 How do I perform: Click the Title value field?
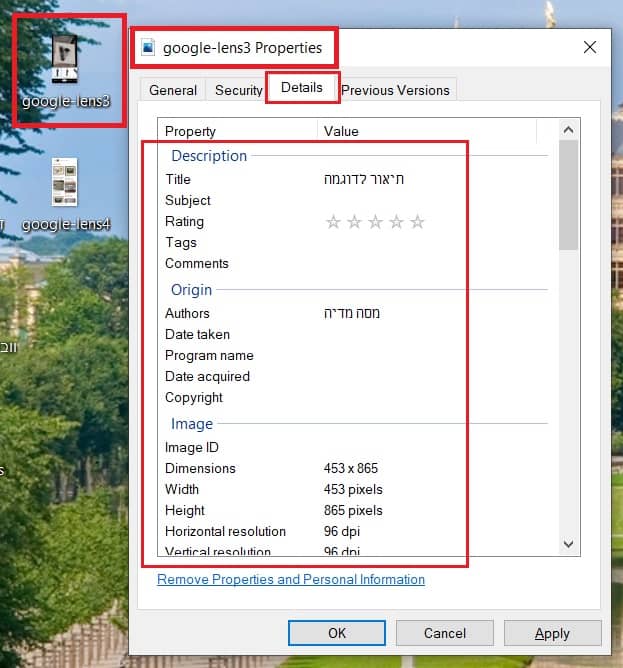tap(364, 180)
